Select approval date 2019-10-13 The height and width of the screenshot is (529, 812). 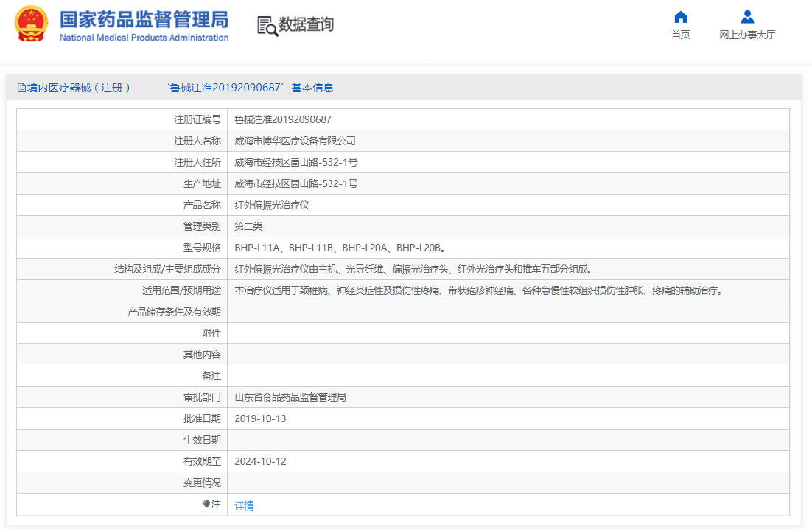click(x=260, y=418)
